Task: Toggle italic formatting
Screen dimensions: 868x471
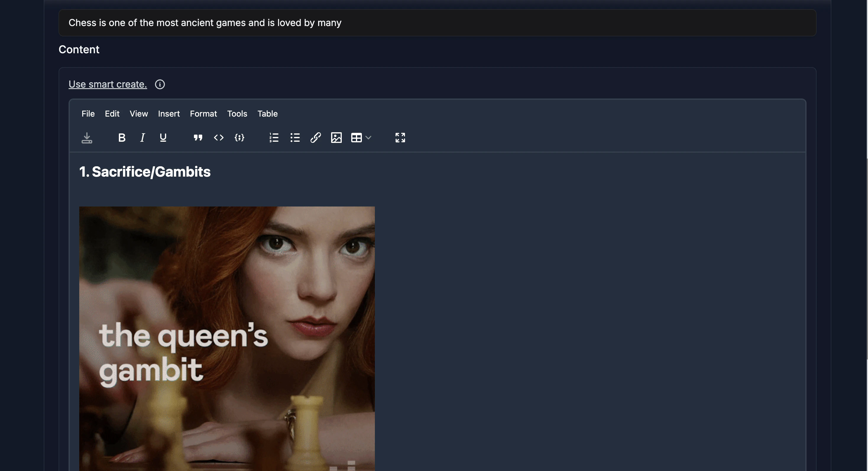Action: tap(142, 138)
